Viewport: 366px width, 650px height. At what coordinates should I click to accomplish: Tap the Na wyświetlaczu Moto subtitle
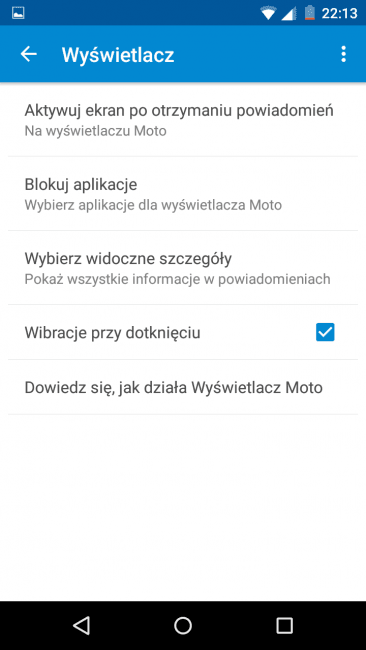(95, 131)
